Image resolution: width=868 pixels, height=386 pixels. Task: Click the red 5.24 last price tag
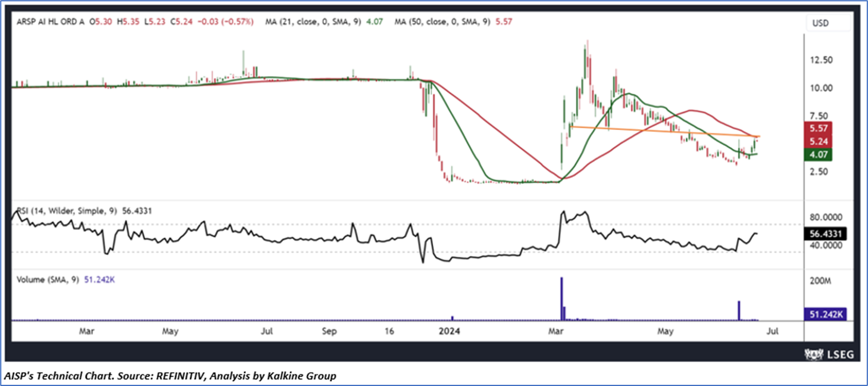point(819,142)
